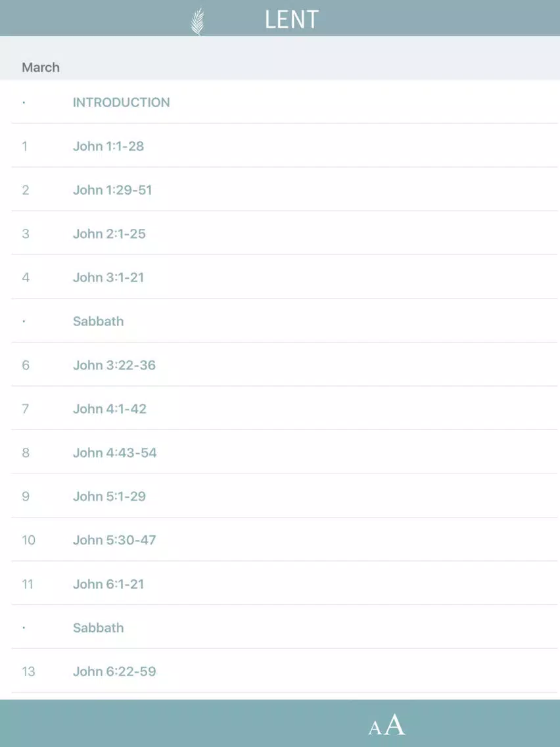Open the John 6:1-21 reading
Screen dimensions: 560x747
tap(285, 584)
